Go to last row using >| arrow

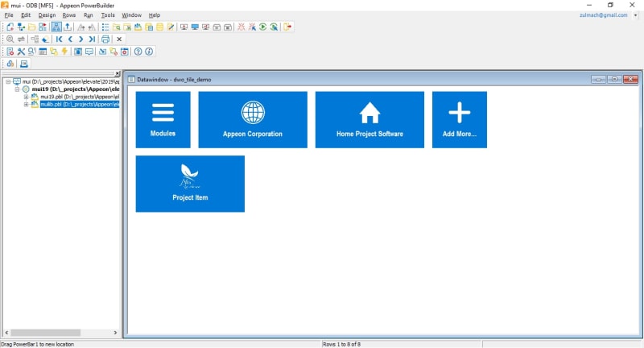(x=92, y=39)
